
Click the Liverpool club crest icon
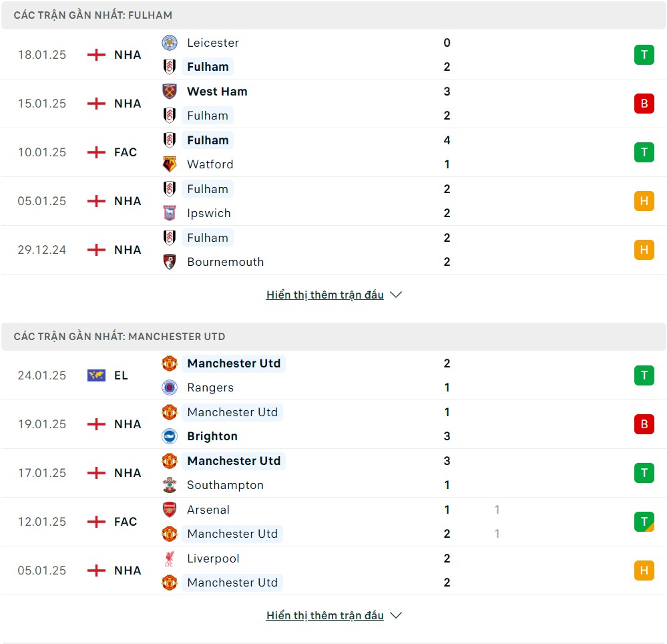(170, 558)
